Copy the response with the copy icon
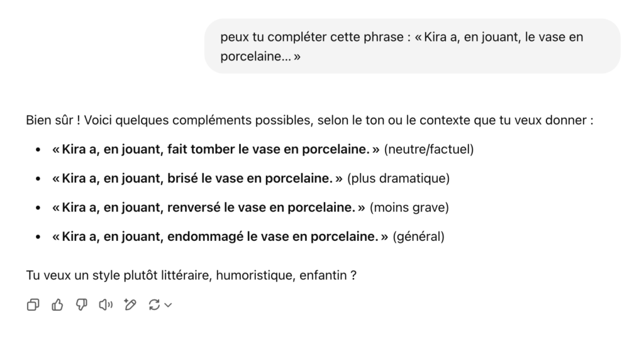This screenshot has width=644, height=341. (x=33, y=305)
